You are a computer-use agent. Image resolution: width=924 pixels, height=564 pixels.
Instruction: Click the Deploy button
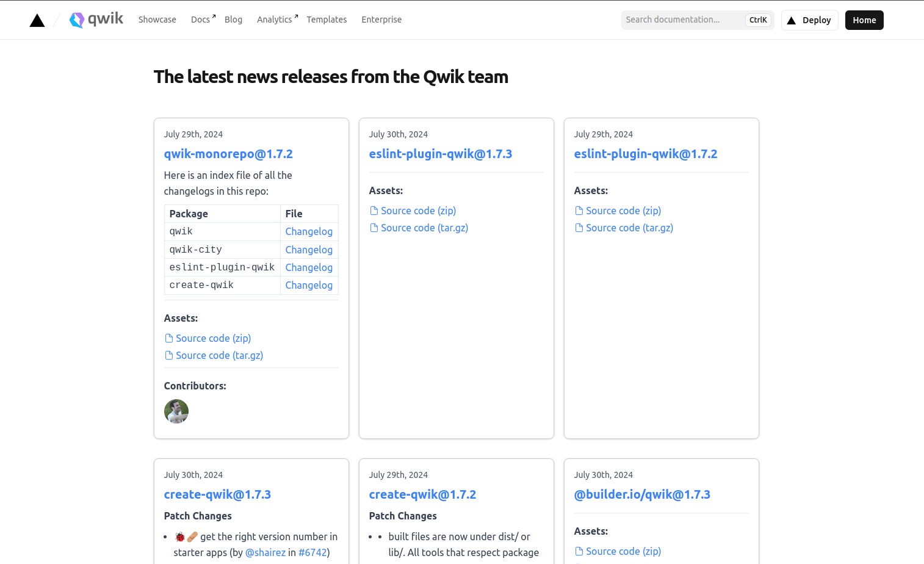tap(809, 20)
